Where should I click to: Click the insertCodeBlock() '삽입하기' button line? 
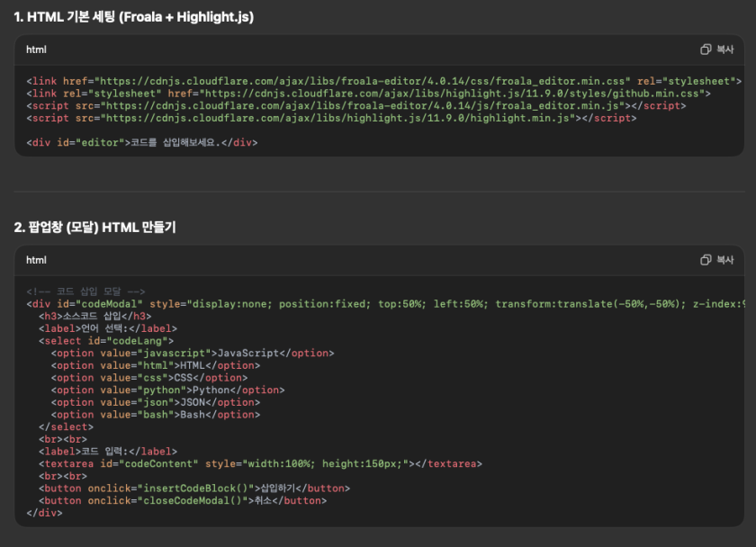(x=194, y=489)
